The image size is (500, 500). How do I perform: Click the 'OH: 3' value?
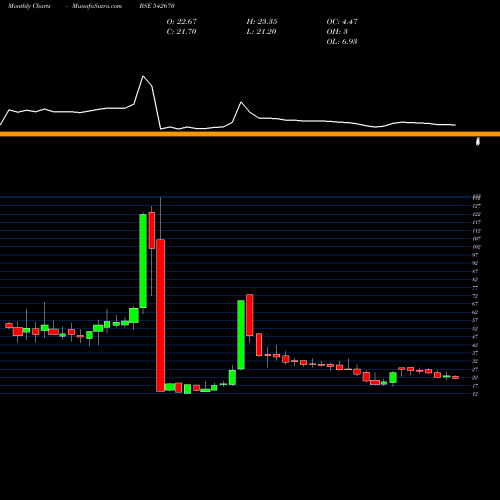pyautogui.click(x=337, y=31)
